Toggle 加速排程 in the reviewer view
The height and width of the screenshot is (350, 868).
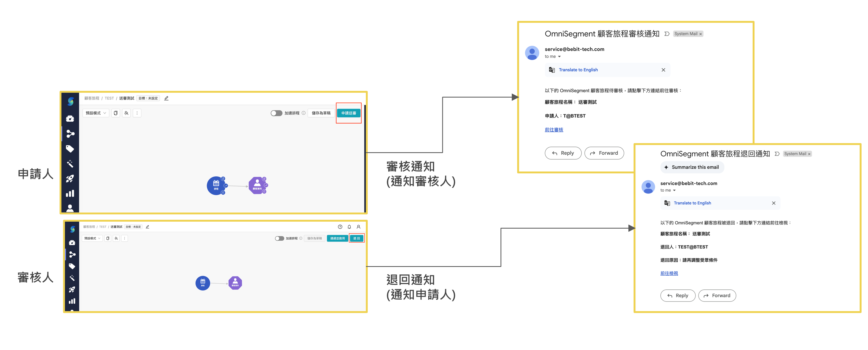280,238
